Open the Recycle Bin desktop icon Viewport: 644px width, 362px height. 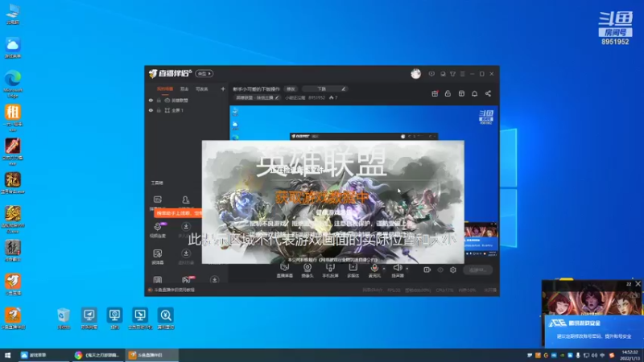pyautogui.click(x=64, y=319)
